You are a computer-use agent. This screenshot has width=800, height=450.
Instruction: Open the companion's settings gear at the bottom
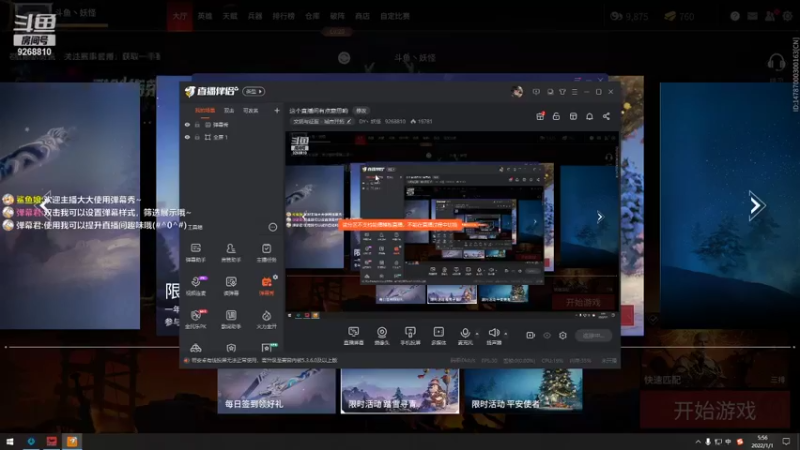(x=563, y=335)
